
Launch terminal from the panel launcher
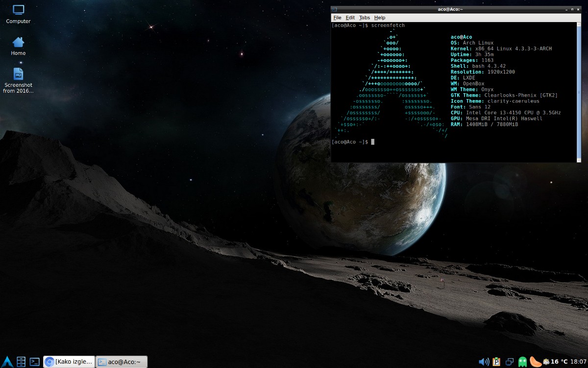[x=34, y=362]
